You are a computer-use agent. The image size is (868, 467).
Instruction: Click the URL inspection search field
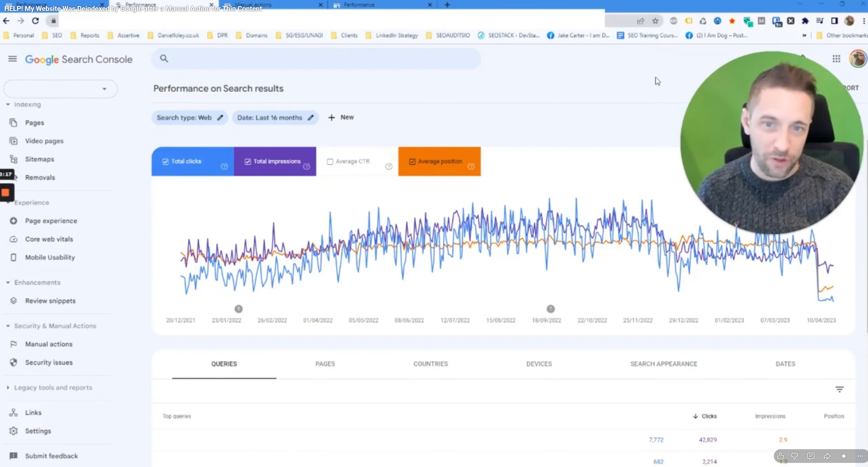316,59
